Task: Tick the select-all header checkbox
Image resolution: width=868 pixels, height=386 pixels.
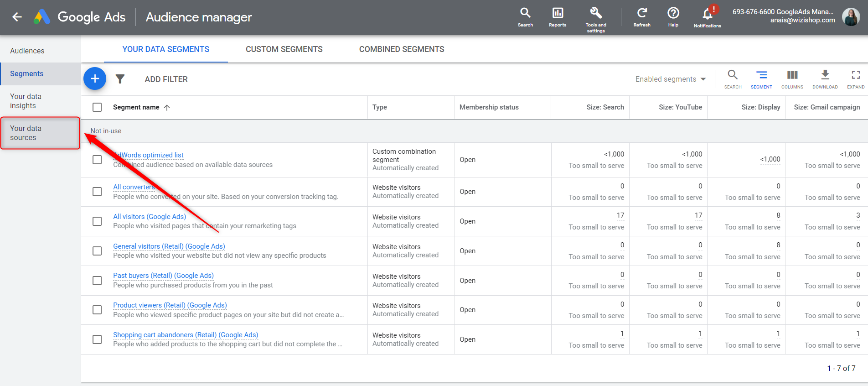Action: (97, 107)
